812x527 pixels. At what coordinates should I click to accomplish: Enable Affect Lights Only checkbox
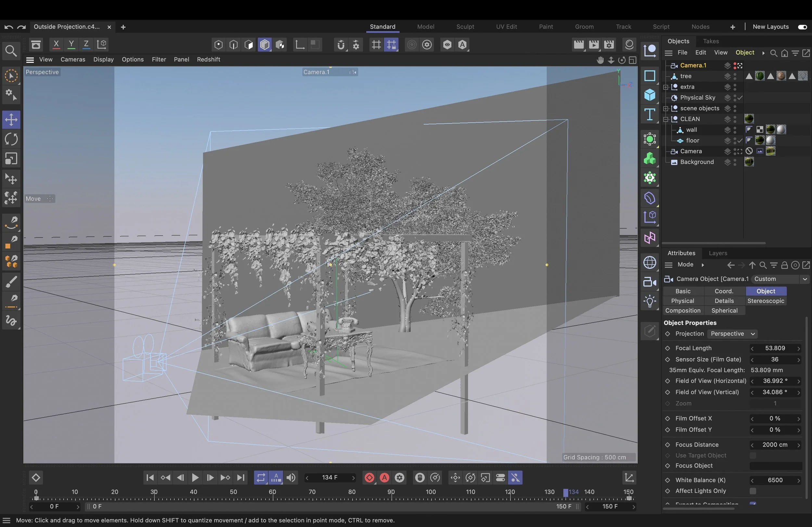point(753,491)
